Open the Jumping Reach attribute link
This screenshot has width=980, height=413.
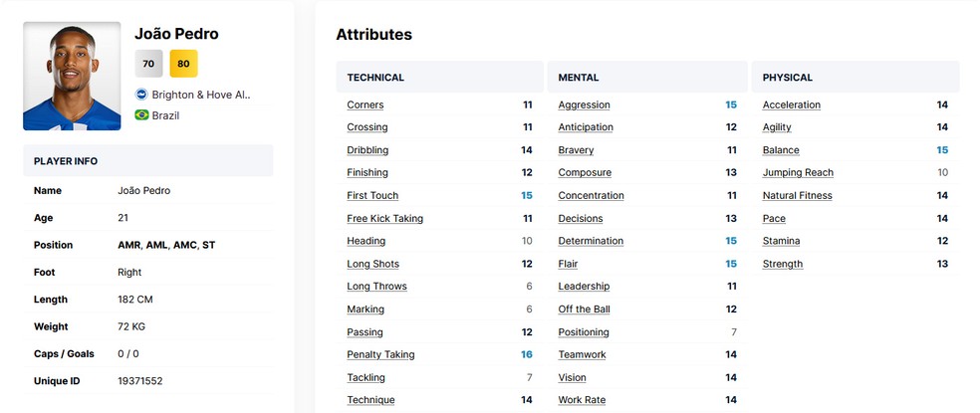pyautogui.click(x=798, y=173)
